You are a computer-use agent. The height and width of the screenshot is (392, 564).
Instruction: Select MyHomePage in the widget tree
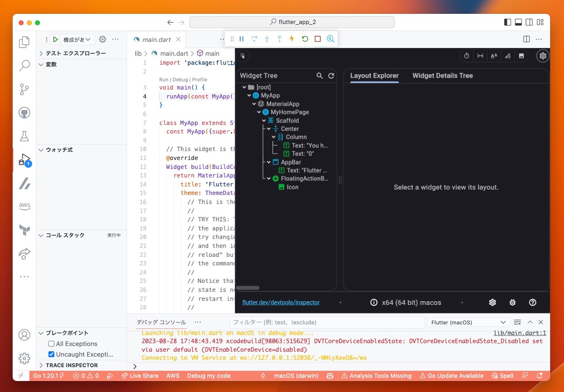click(290, 112)
